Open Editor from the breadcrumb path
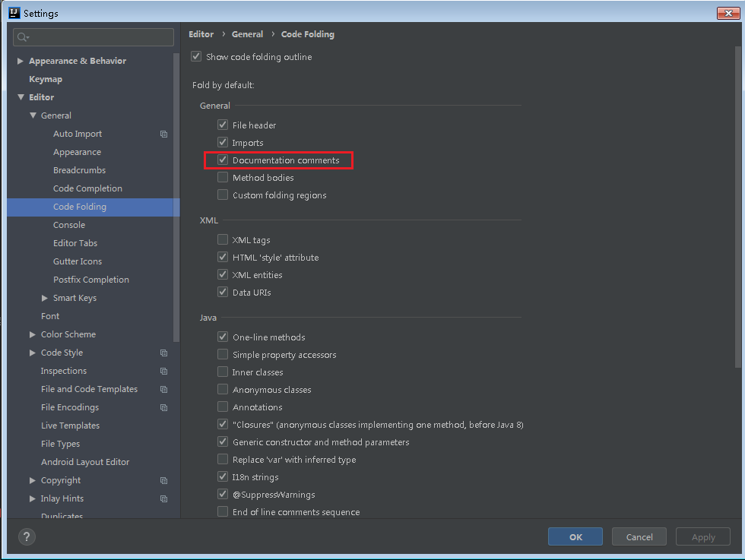Image resolution: width=745 pixels, height=560 pixels. (201, 34)
